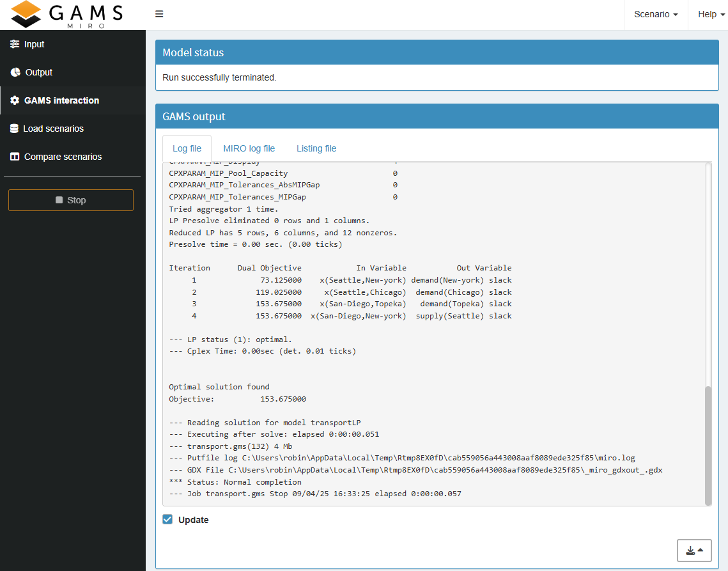Click the Output pie chart icon
Screen dimensions: 728x571
(x=15, y=72)
